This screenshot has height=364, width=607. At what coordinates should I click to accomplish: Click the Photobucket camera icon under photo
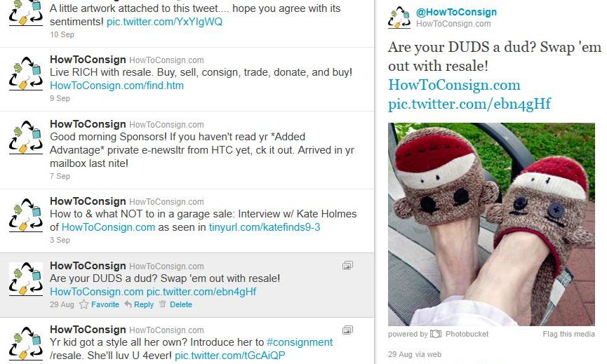click(x=436, y=334)
